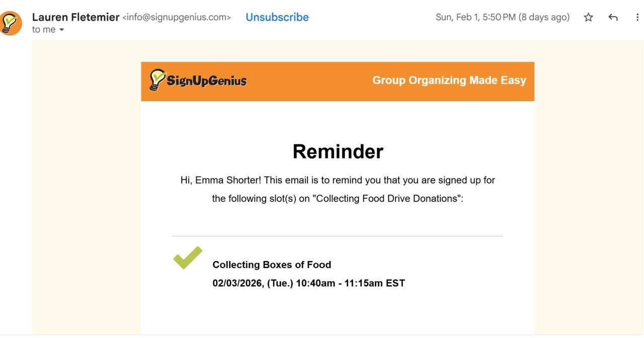Click the "(8 days ago)" relative date text
Image resolution: width=644 pixels, height=338 pixels.
tap(544, 18)
